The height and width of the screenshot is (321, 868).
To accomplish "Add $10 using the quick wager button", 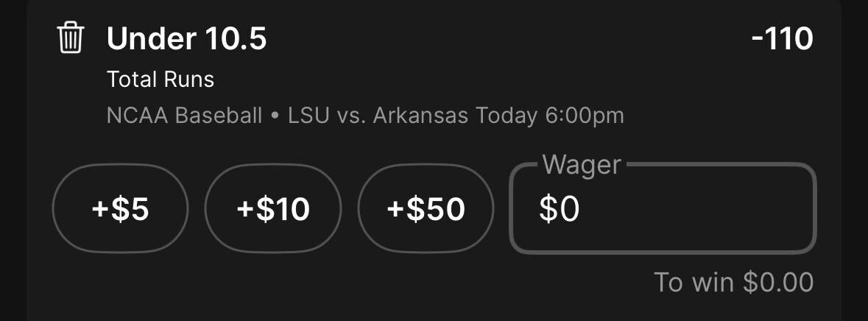I will point(273,210).
